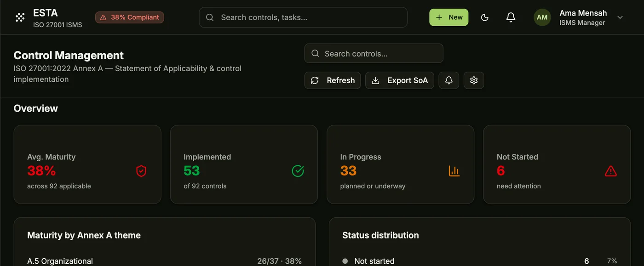Click the 38% Compliant badge
This screenshot has height=266, width=644.
[130, 17]
